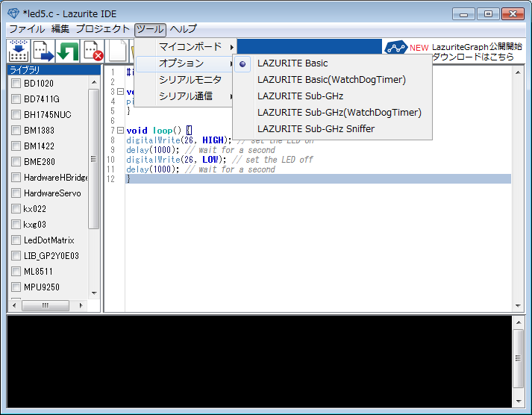Viewport: 532px width, 415px height.
Task: Enable the BH1745NUC library checkbox
Action: point(16,114)
